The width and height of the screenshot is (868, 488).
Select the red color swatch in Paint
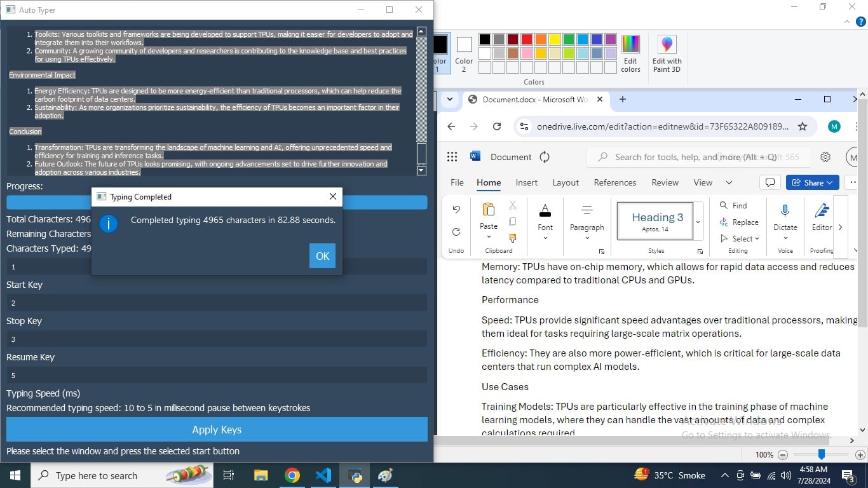click(527, 39)
